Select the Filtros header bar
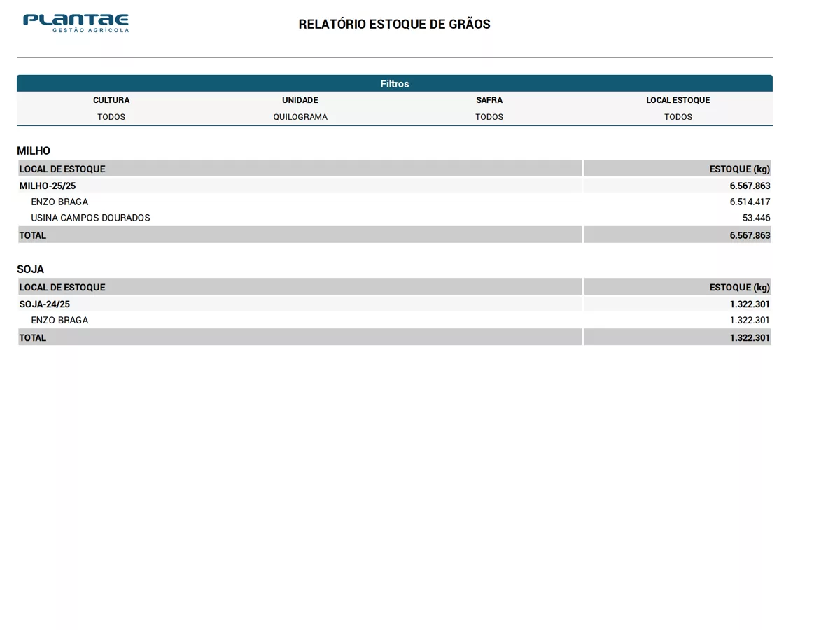 (x=395, y=83)
